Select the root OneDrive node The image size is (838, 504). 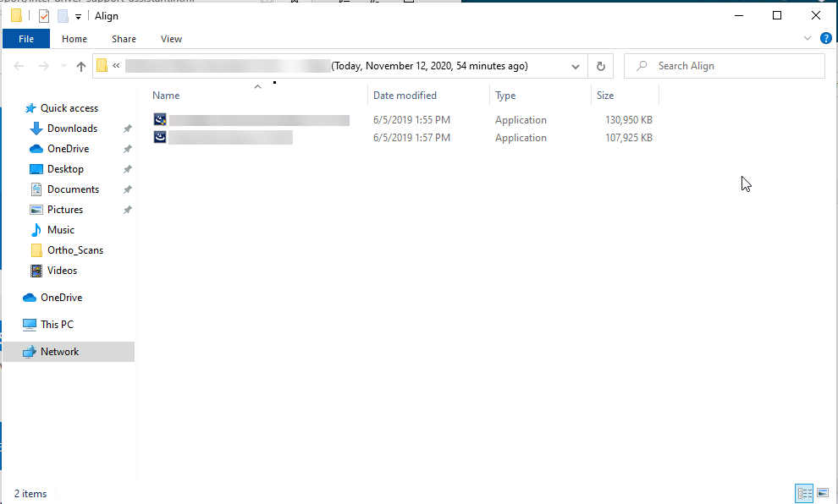point(61,298)
